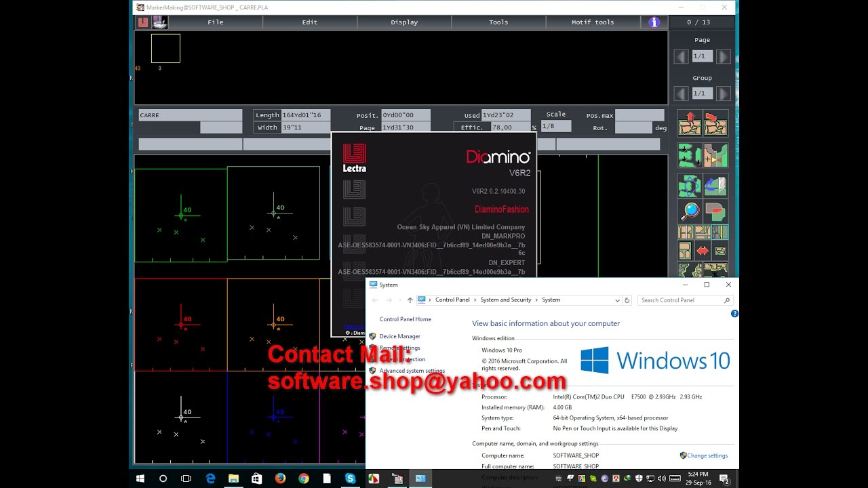Launch Microsoft Edge from taskbar

[x=210, y=479]
